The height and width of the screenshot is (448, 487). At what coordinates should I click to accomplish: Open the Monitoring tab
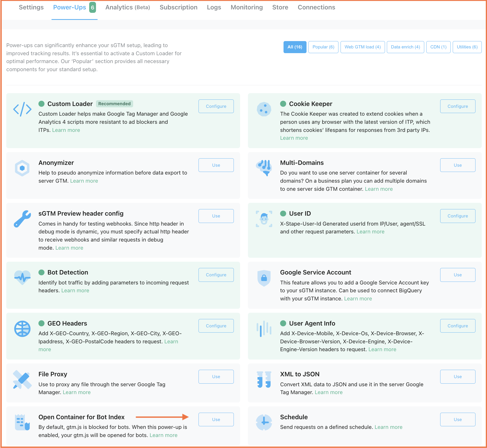click(x=247, y=7)
